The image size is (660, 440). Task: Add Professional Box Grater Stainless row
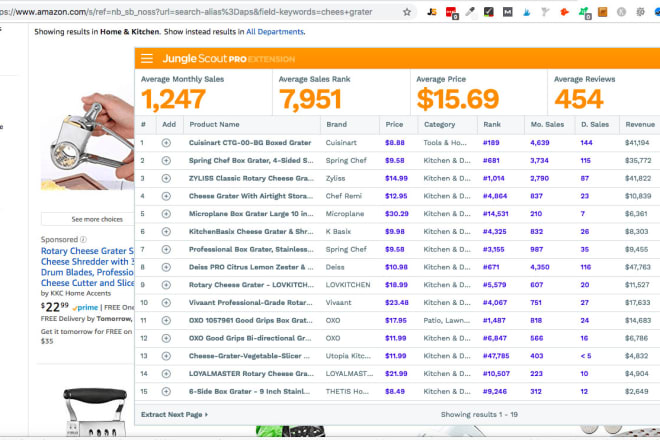tap(166, 249)
